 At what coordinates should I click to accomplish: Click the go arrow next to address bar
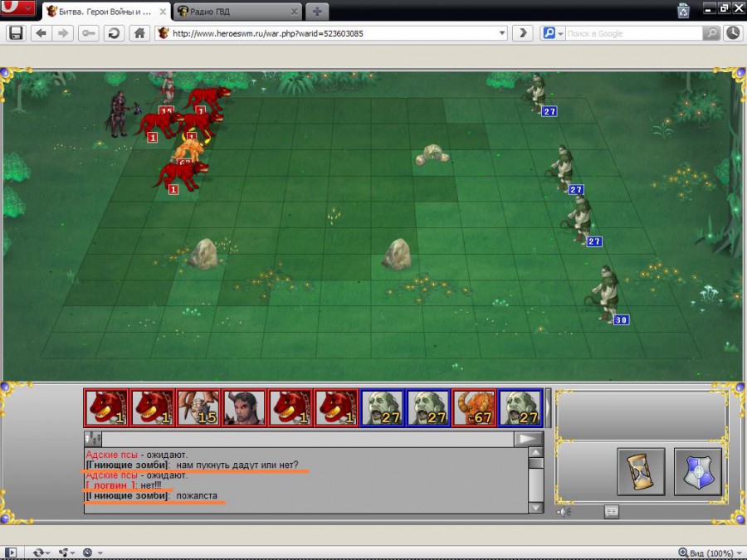523,33
